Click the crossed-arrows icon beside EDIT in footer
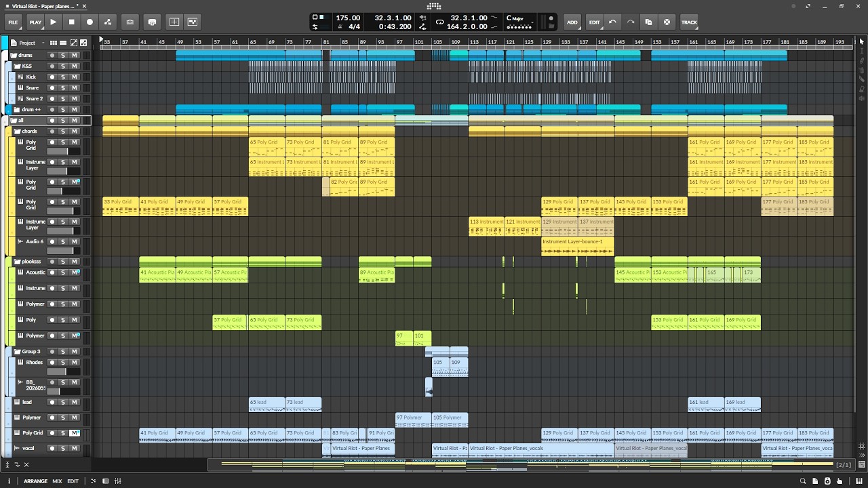This screenshot has height=488, width=868. click(x=94, y=481)
